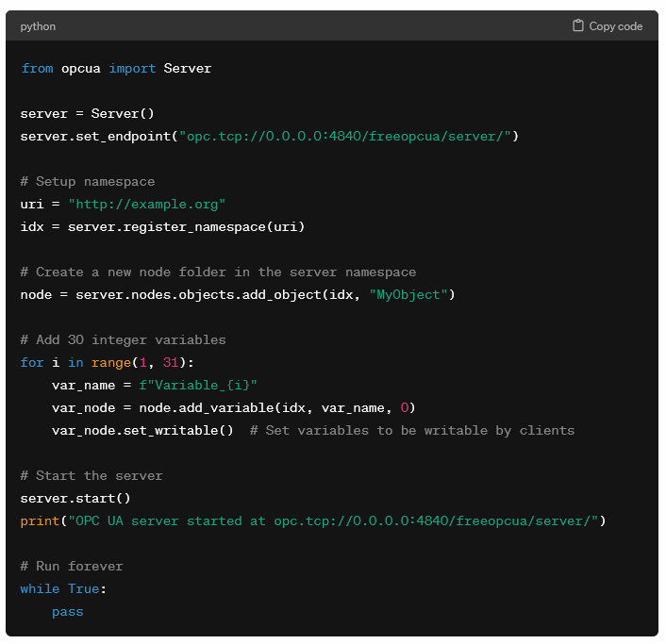Click the '# Start the server' comment
This screenshot has width=666, height=644.
(x=92, y=476)
